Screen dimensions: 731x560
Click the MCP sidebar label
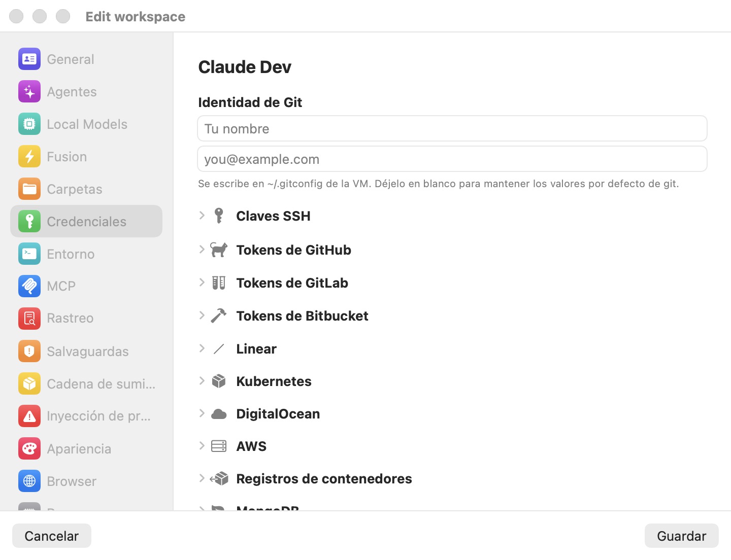click(61, 286)
